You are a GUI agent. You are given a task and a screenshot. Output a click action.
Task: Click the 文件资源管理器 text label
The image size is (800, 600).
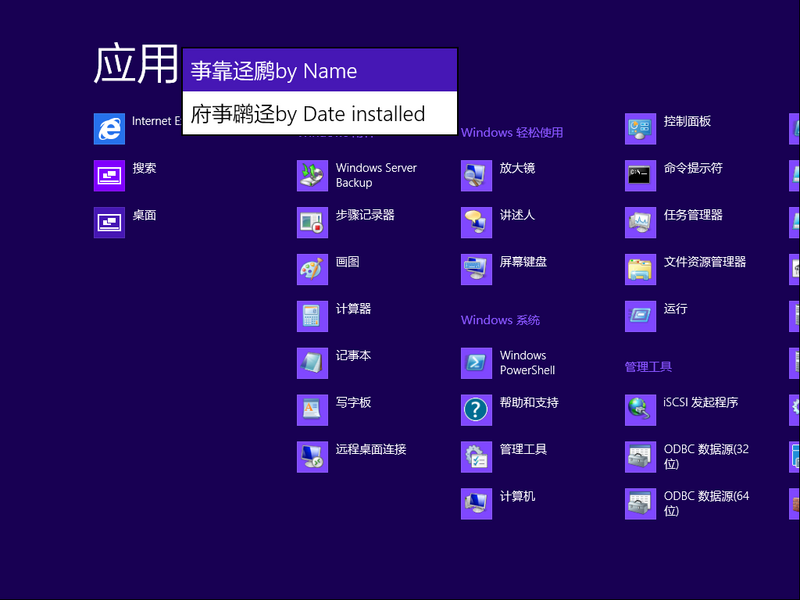click(x=705, y=262)
